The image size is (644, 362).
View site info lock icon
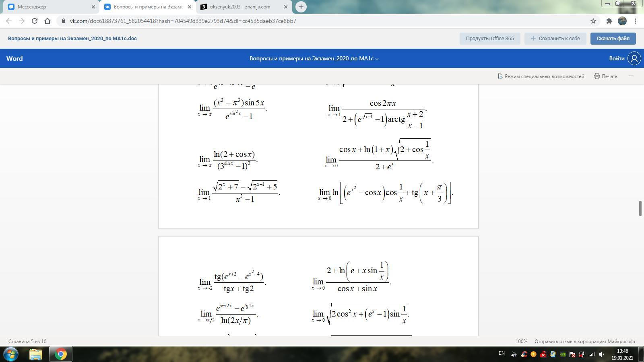[63, 21]
